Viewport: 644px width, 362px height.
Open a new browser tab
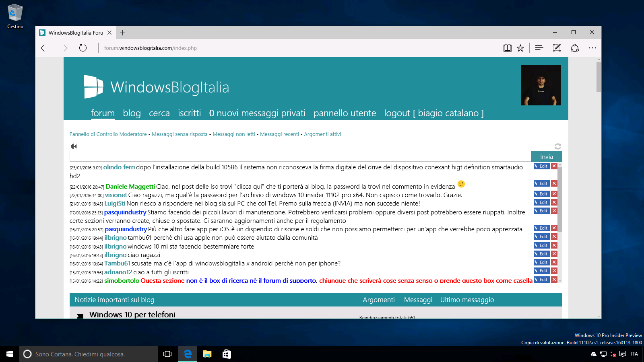tap(123, 33)
